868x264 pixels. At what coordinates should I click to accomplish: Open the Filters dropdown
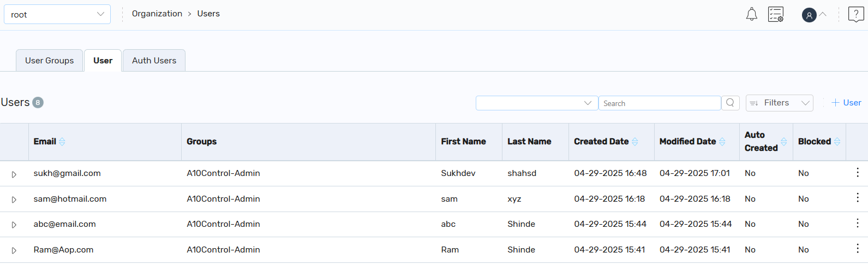click(x=779, y=103)
